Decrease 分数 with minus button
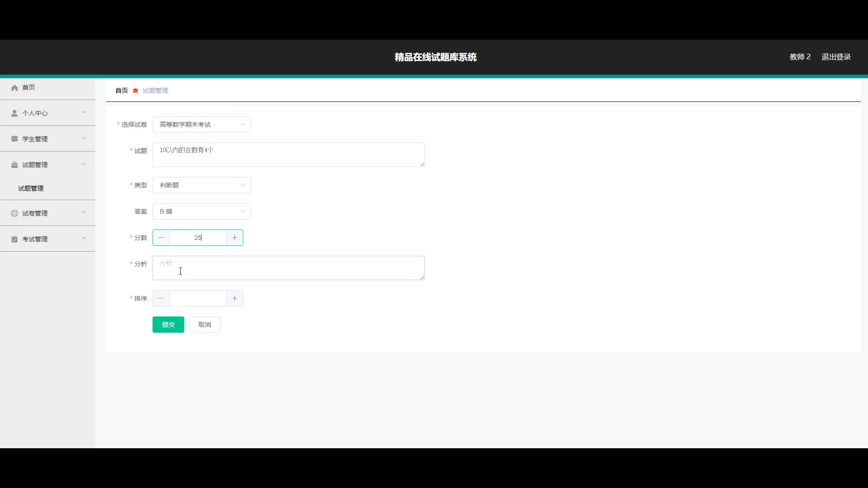This screenshot has width=868, height=488. (161, 238)
